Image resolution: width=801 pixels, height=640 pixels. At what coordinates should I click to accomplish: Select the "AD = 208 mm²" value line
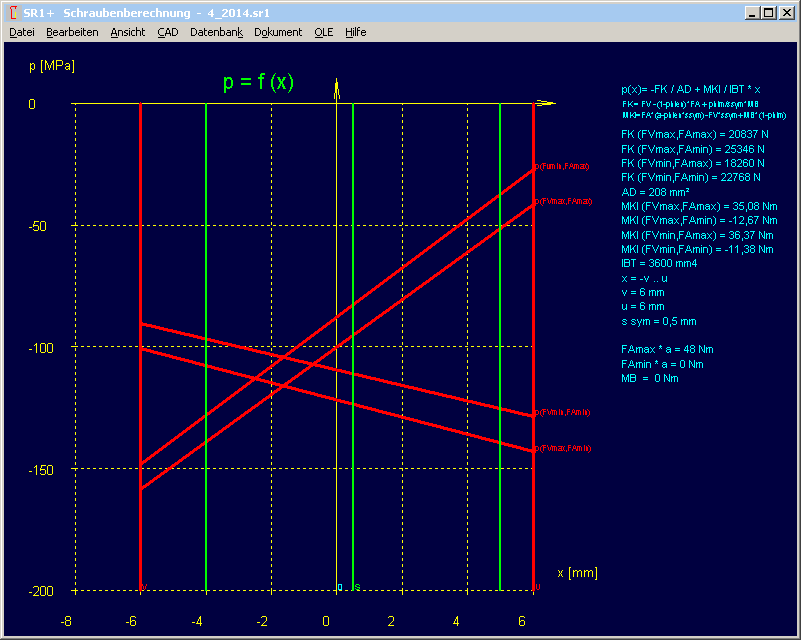coord(656,191)
